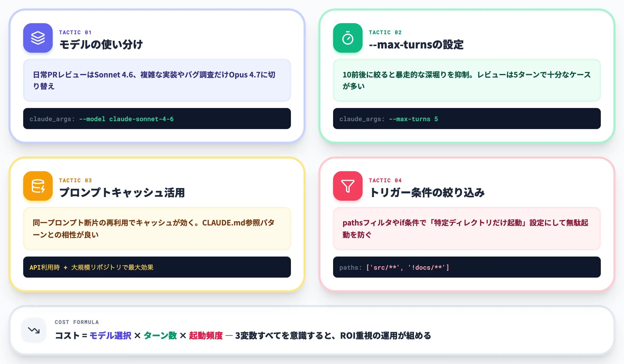Click the CLAUDE.md cache description box
This screenshot has height=364, width=624.
click(157, 229)
